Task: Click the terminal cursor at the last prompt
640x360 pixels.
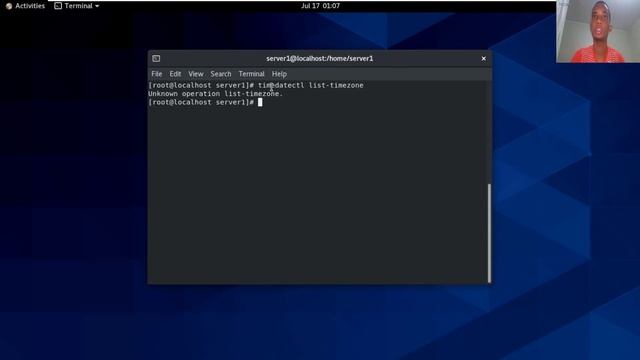Action: click(260, 102)
